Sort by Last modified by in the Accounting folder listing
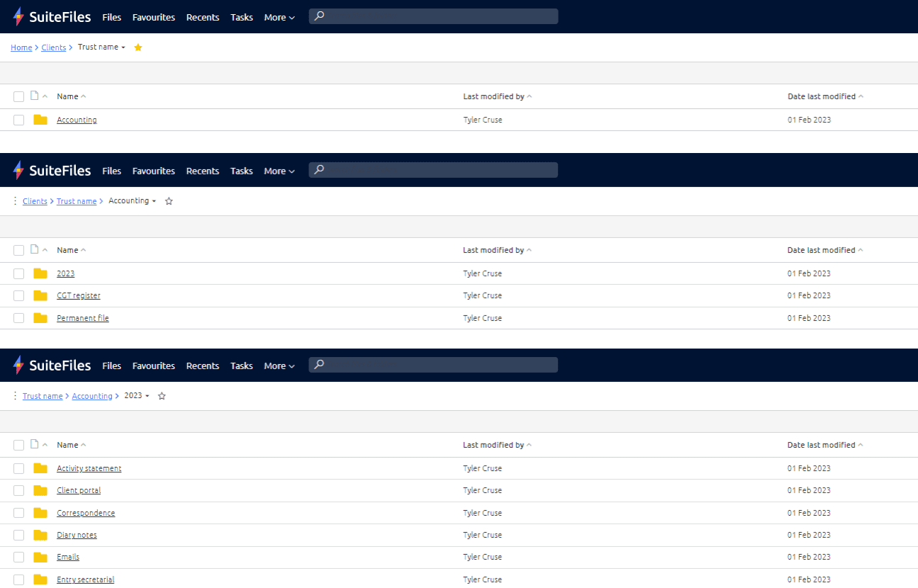This screenshot has height=588, width=918. click(497, 250)
